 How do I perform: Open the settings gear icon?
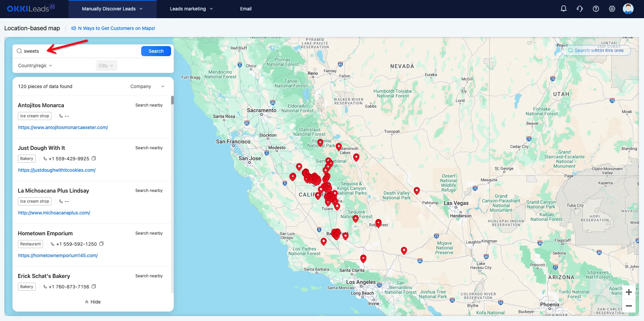(x=612, y=9)
